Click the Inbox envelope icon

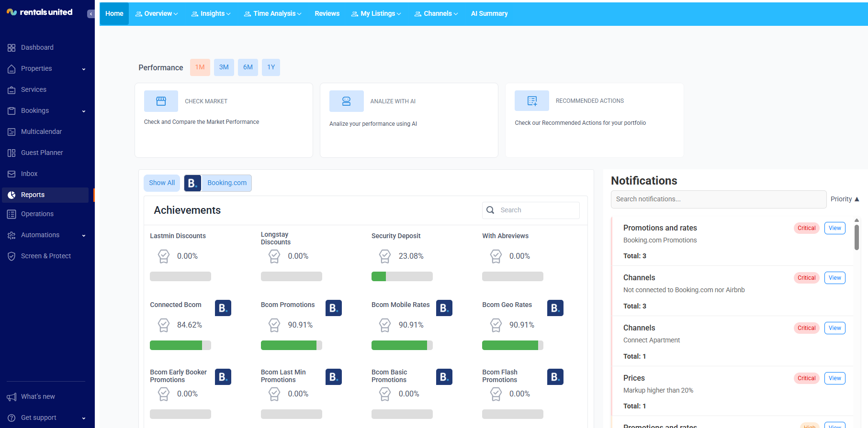11,174
